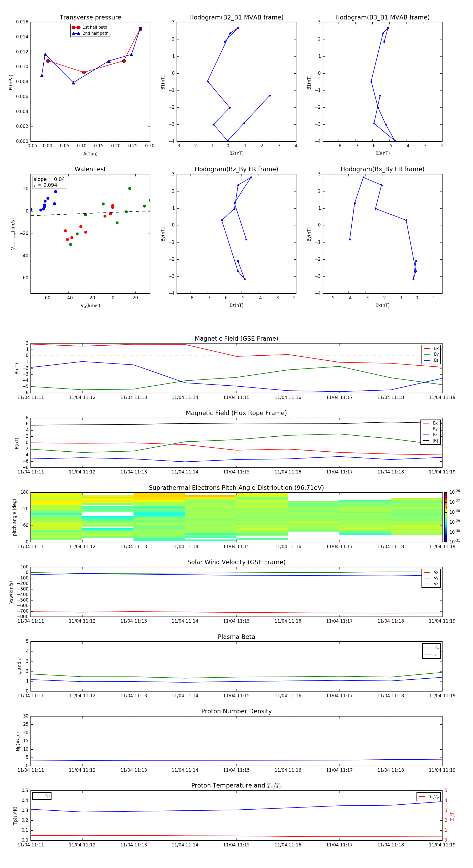Click 'Magnetic Field (GSE Frame)' title
The image size is (473, 868).
236,339
